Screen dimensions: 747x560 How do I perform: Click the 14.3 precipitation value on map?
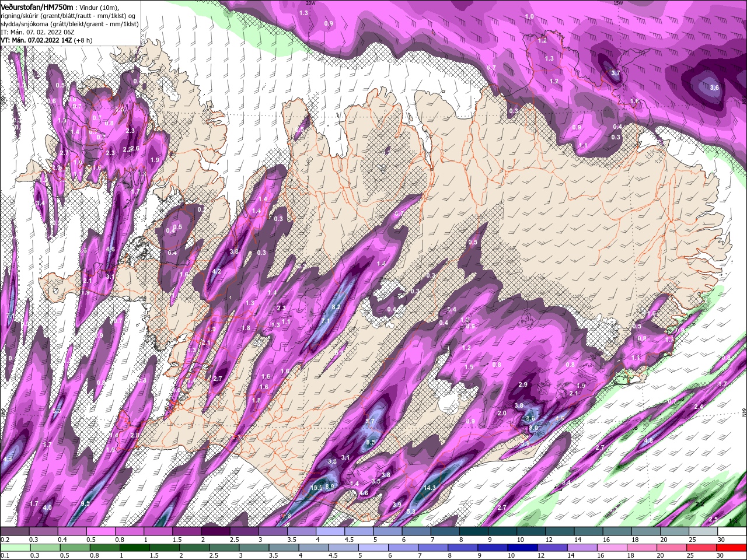(430, 488)
